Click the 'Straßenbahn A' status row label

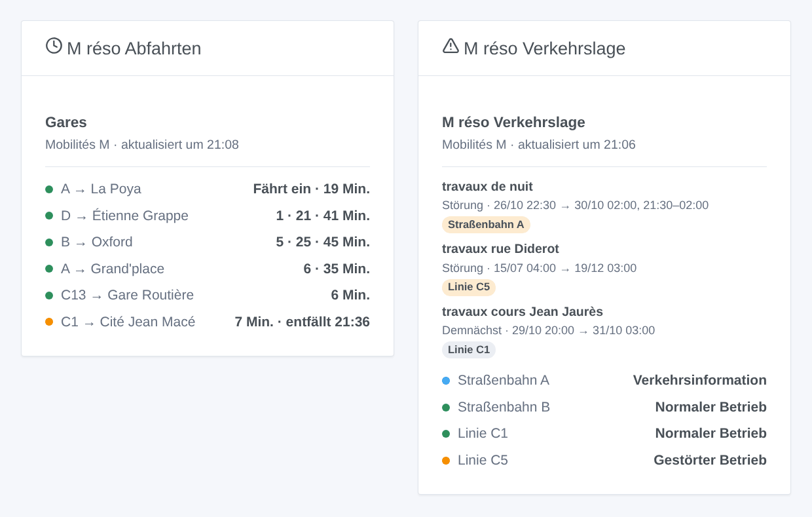click(x=504, y=381)
